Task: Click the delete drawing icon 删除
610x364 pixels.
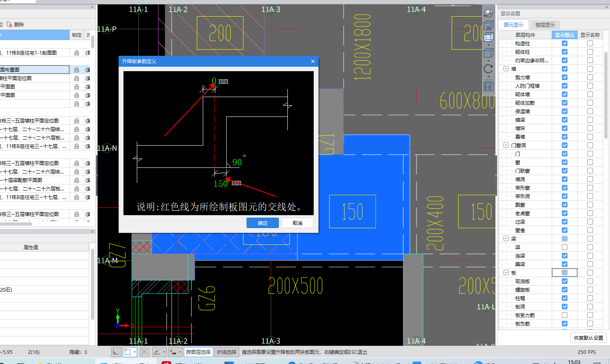Action: [x=15, y=25]
